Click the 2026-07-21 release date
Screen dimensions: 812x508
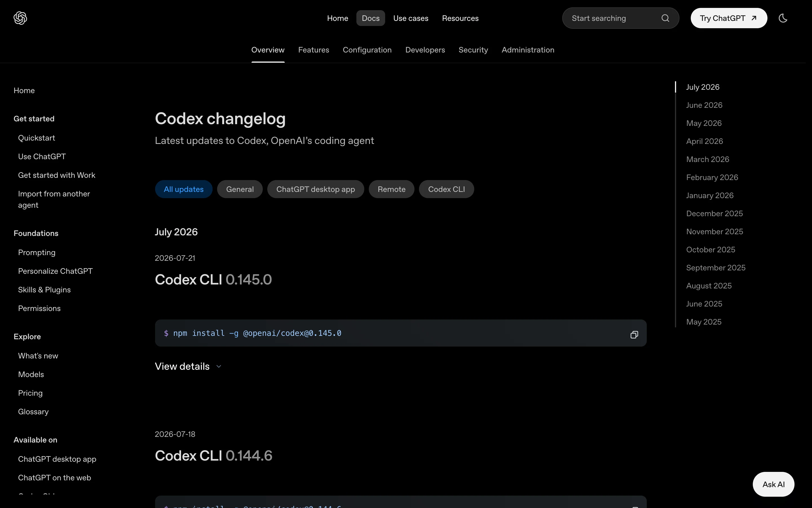coord(175,258)
